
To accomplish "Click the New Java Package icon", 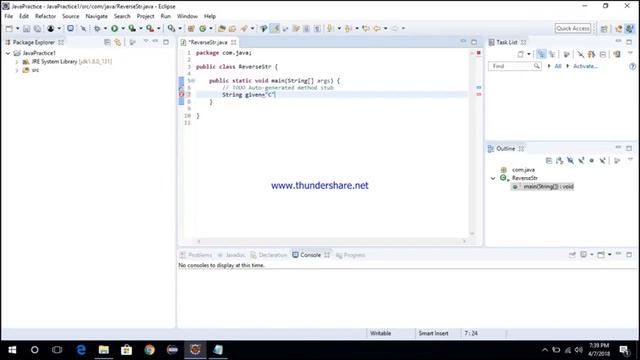I will click(191, 29).
